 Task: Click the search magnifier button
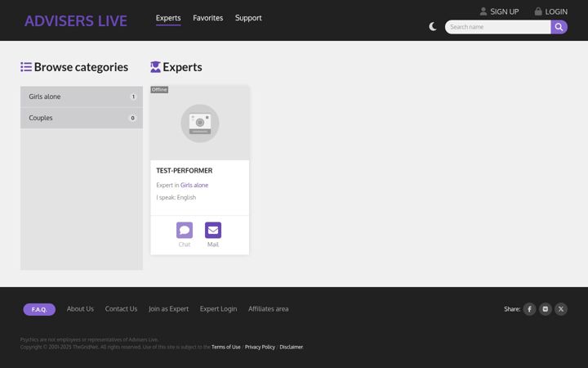pyautogui.click(x=559, y=27)
